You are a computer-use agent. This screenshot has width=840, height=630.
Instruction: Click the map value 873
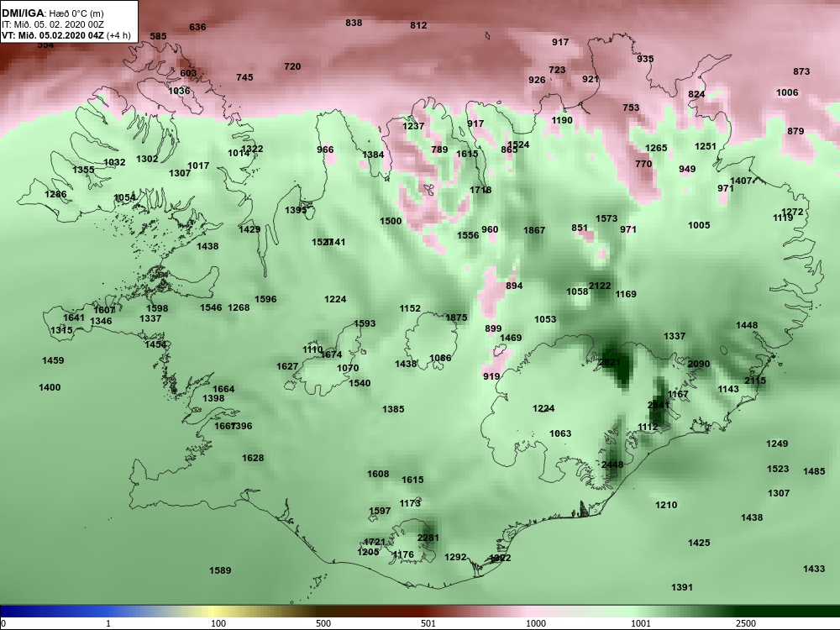(801, 71)
